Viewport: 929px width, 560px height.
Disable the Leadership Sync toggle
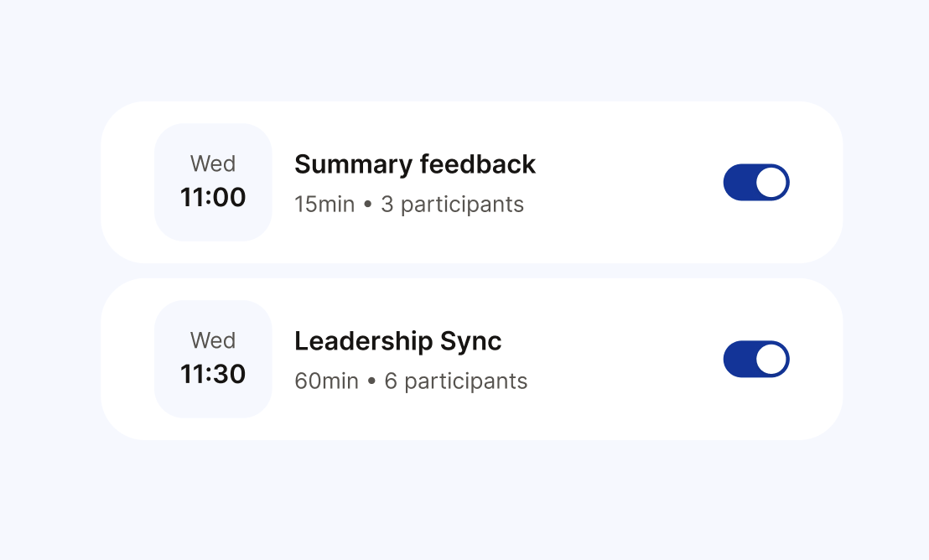[x=756, y=359]
